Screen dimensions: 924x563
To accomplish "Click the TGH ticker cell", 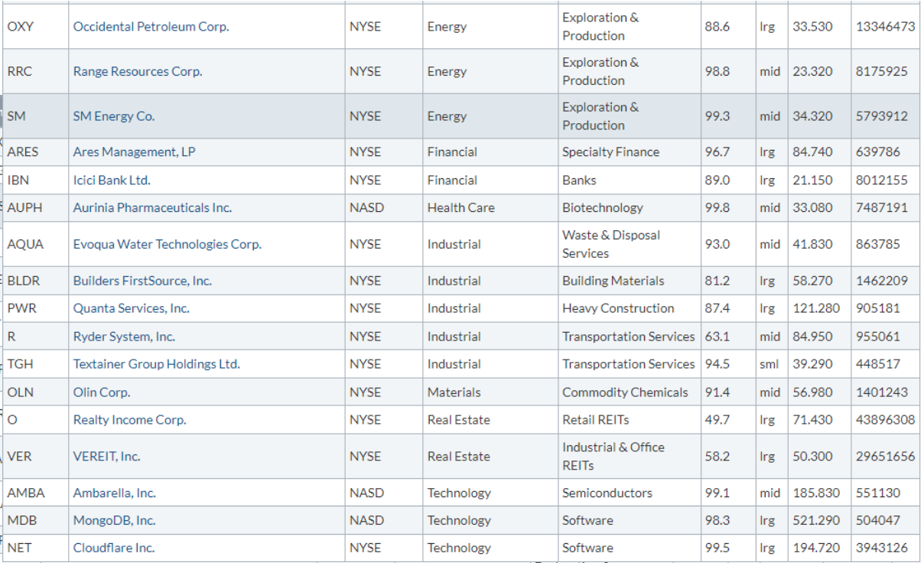I will coord(35,364).
